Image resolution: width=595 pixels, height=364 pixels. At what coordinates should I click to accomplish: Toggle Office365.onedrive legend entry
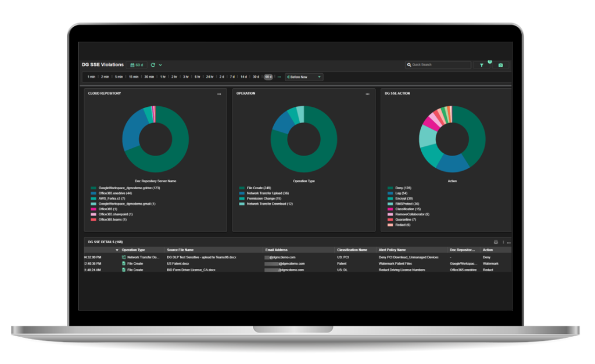click(113, 193)
